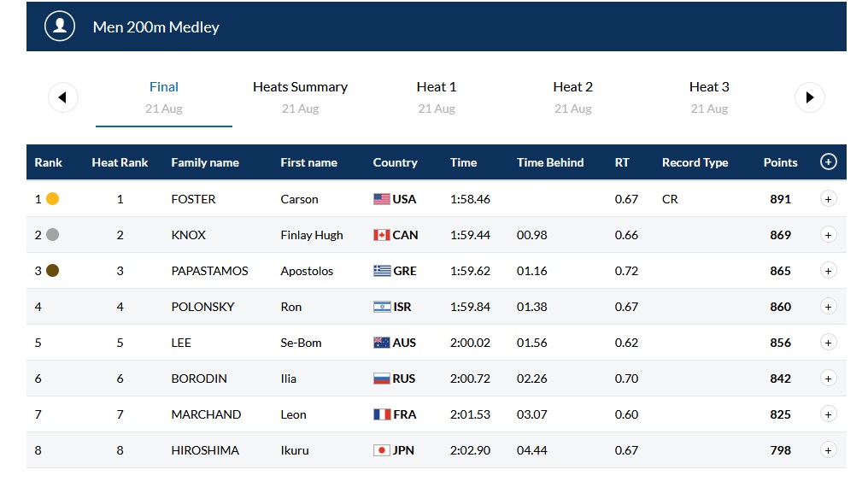The width and height of the screenshot is (868, 493).
Task: Click the gold medal icon for rank 1
Action: pos(52,199)
